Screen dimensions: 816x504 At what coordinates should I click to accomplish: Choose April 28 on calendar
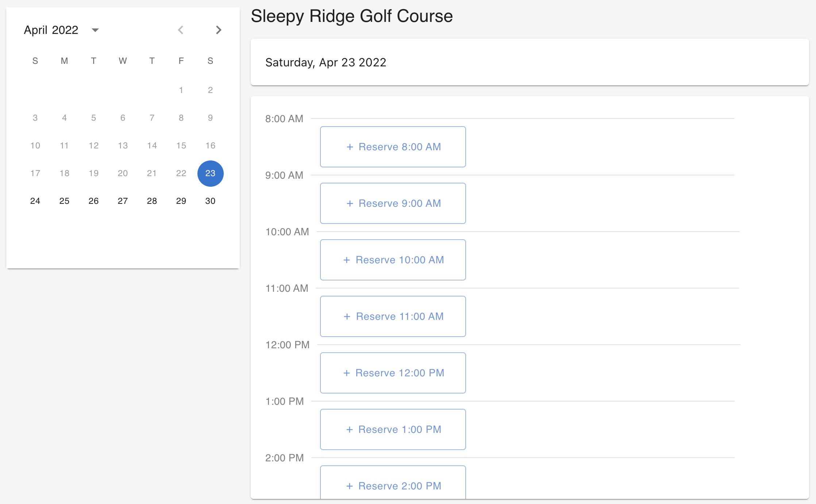click(152, 201)
